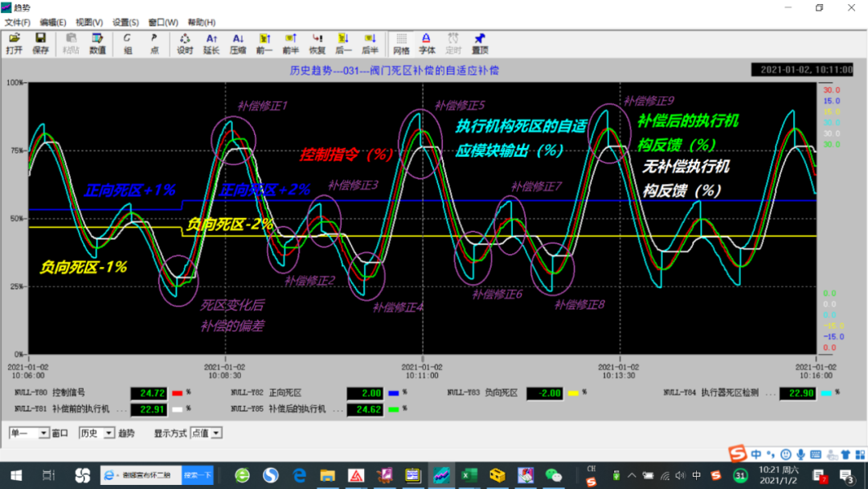Expand the 点值 display mode dropdown
This screenshot has height=489, width=868.
click(216, 434)
